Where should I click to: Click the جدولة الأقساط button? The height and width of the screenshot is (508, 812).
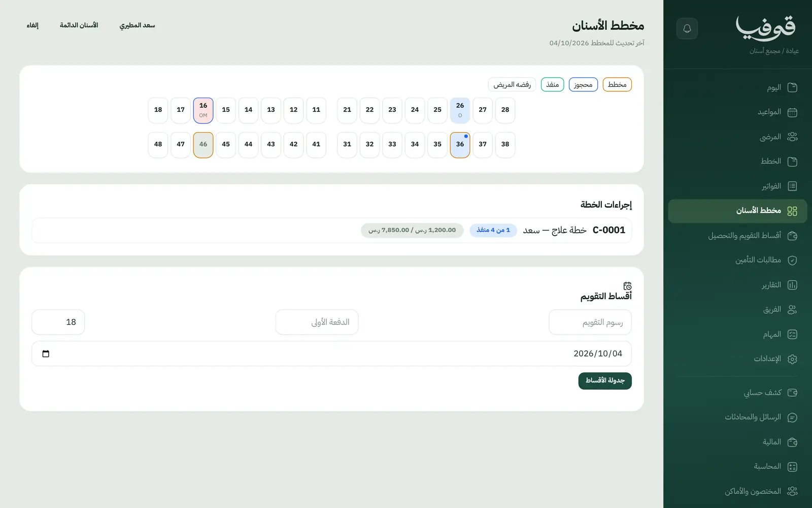click(x=605, y=381)
